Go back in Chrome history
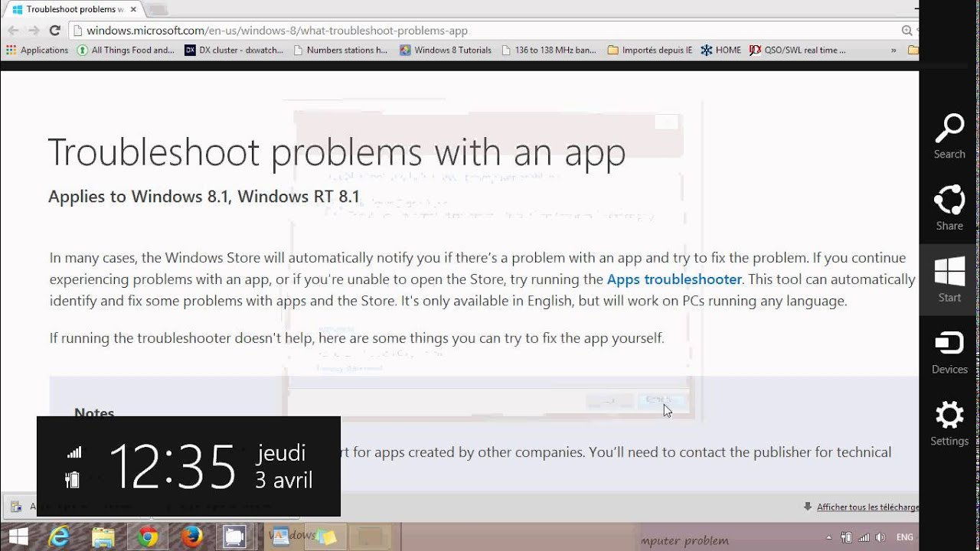This screenshot has height=551, width=980. (12, 31)
